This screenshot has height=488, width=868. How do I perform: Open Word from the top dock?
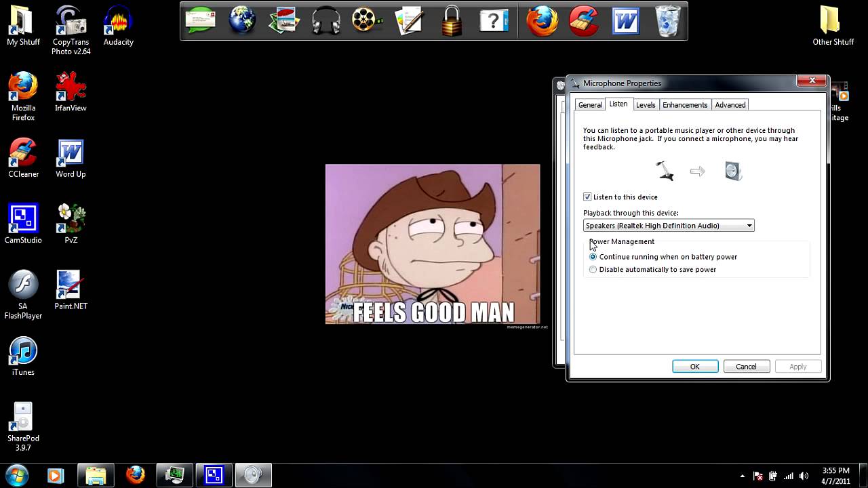[625, 20]
